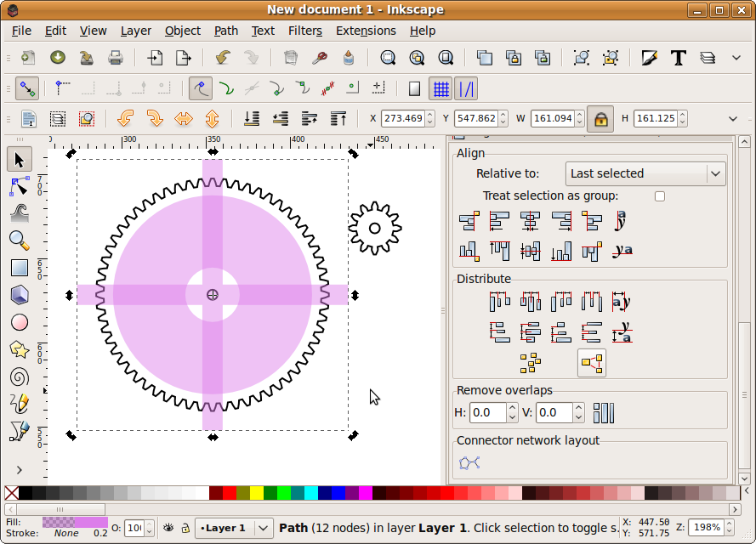Open the Edit menu
Viewport: 756px width, 544px height.
[55, 31]
